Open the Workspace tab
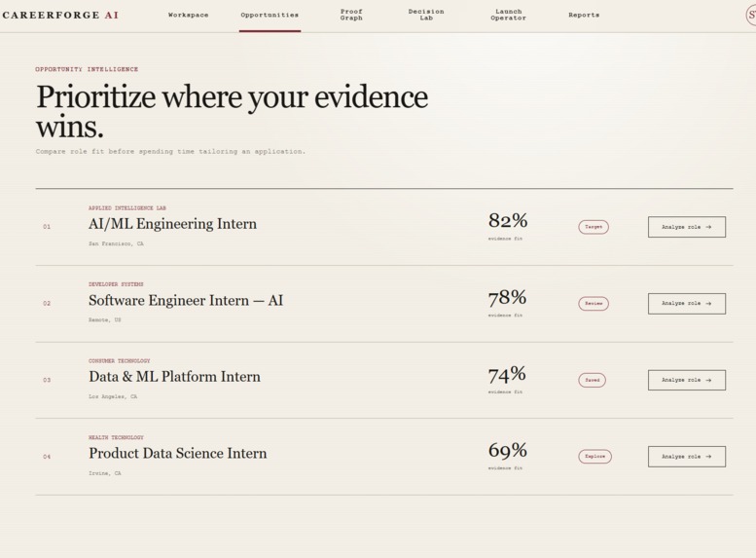The width and height of the screenshot is (756, 558). [x=188, y=15]
